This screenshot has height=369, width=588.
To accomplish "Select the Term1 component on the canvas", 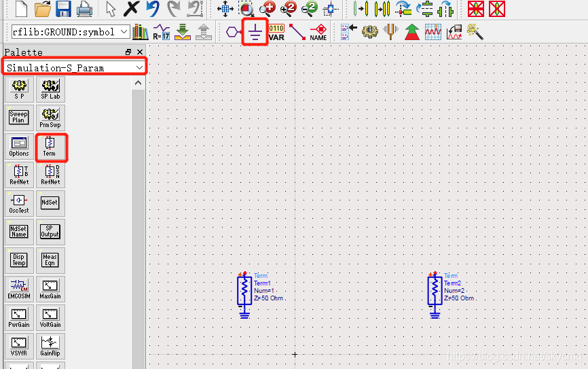I will click(x=244, y=290).
